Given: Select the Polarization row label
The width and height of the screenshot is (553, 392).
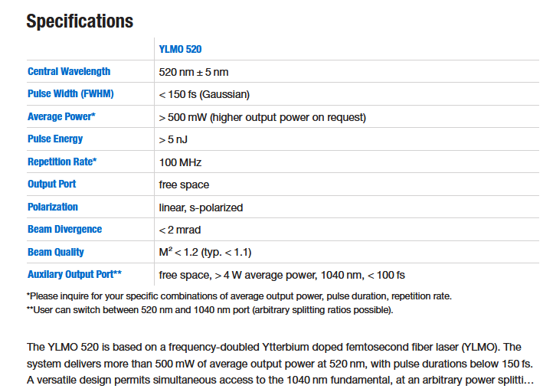Looking at the screenshot, I should tap(53, 207).
